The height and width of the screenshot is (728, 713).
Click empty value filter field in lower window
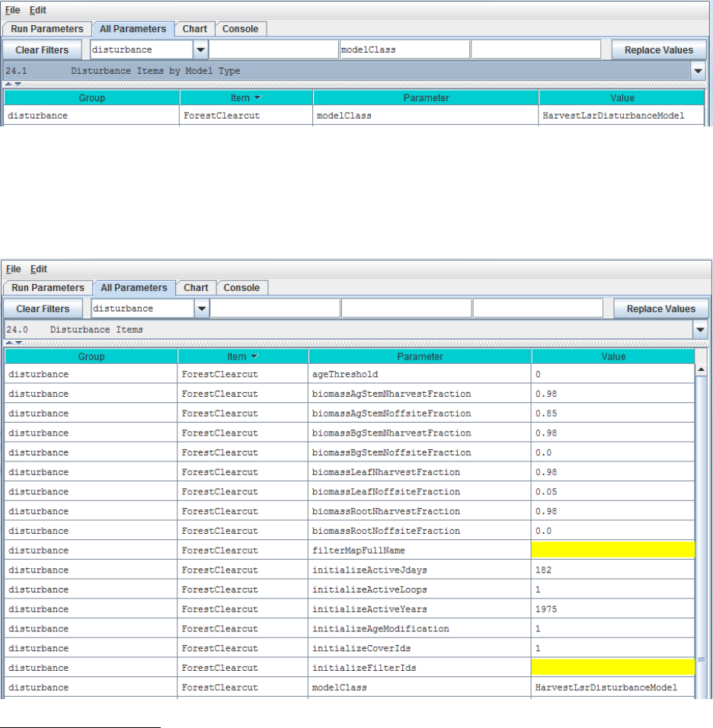coord(538,308)
